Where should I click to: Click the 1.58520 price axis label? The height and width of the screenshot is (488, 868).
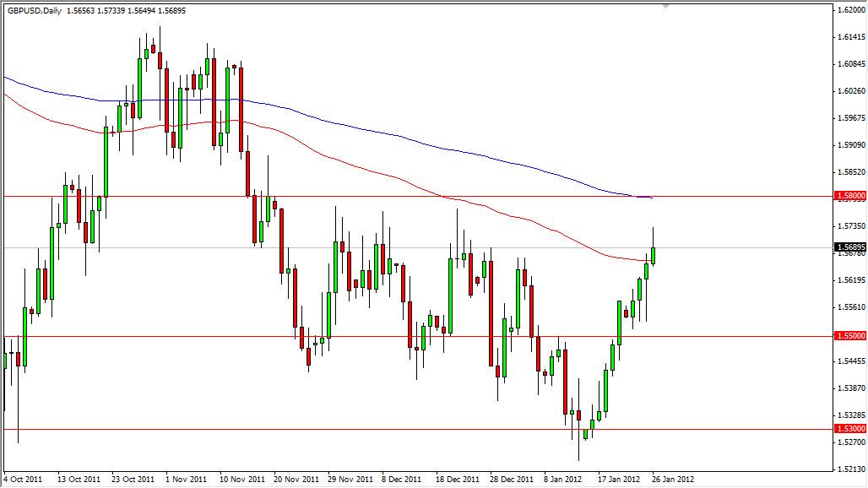click(851, 172)
